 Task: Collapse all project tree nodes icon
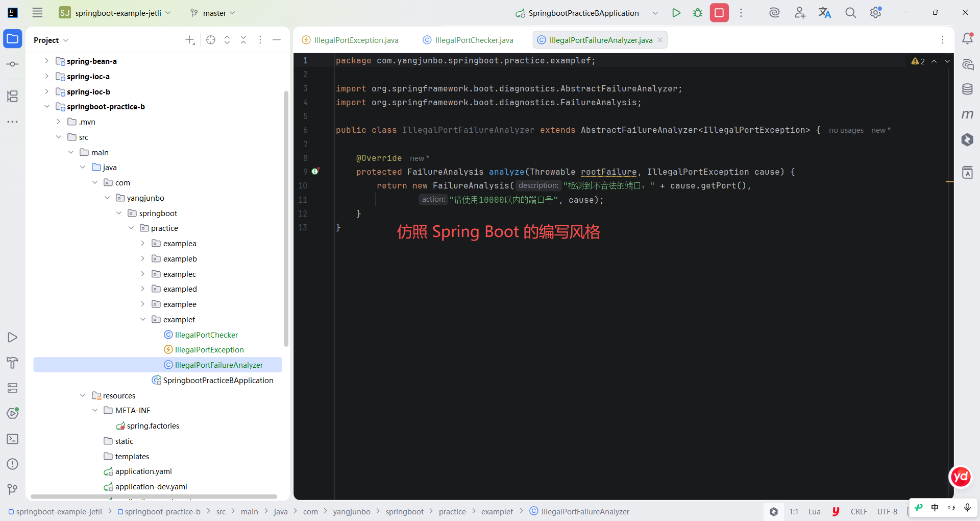243,40
